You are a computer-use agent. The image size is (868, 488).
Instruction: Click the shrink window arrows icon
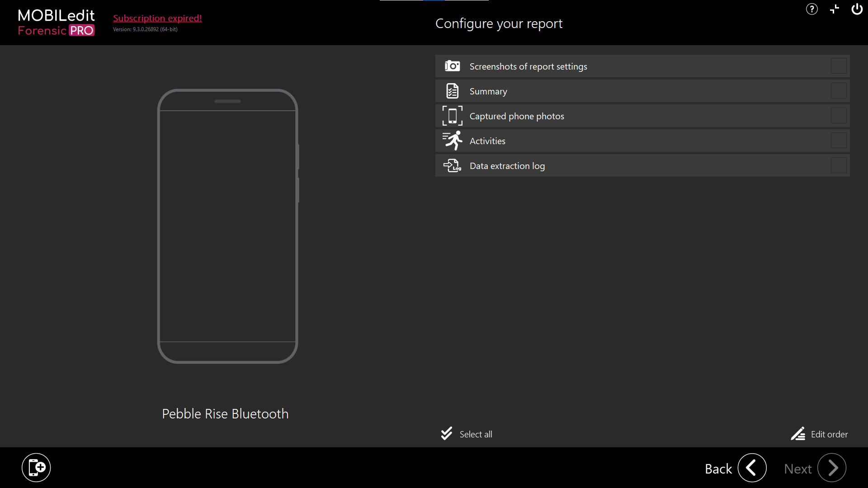pyautogui.click(x=835, y=9)
